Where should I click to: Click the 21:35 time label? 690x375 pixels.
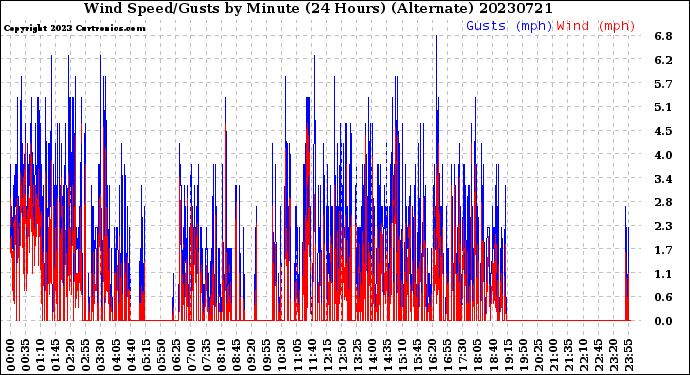click(568, 355)
